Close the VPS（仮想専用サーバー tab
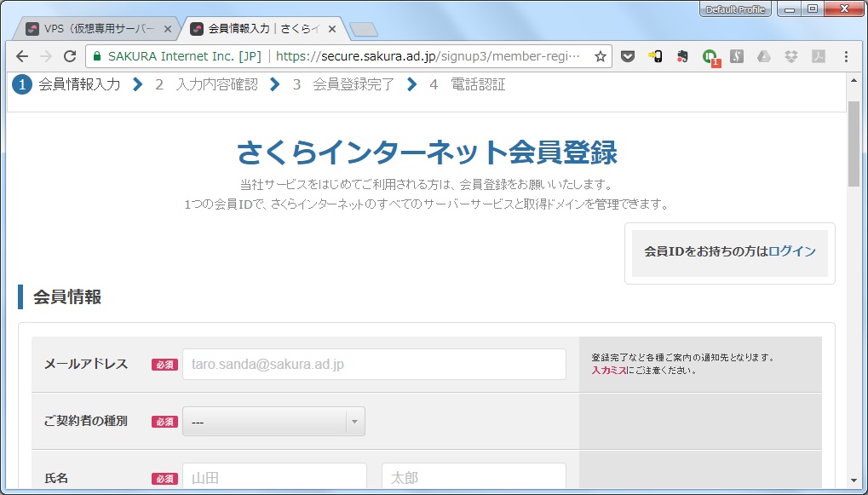Viewport: 868px width, 495px height. 168,29
